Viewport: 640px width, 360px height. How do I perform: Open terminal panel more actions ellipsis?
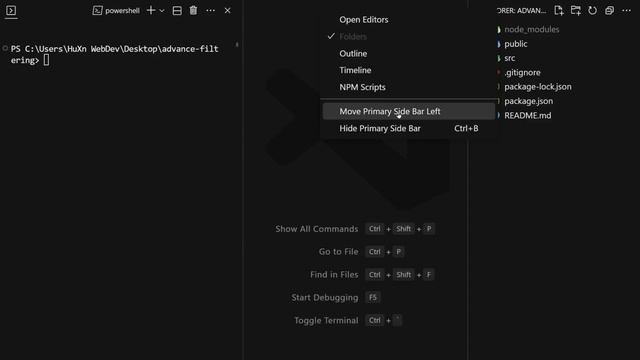[x=211, y=11]
